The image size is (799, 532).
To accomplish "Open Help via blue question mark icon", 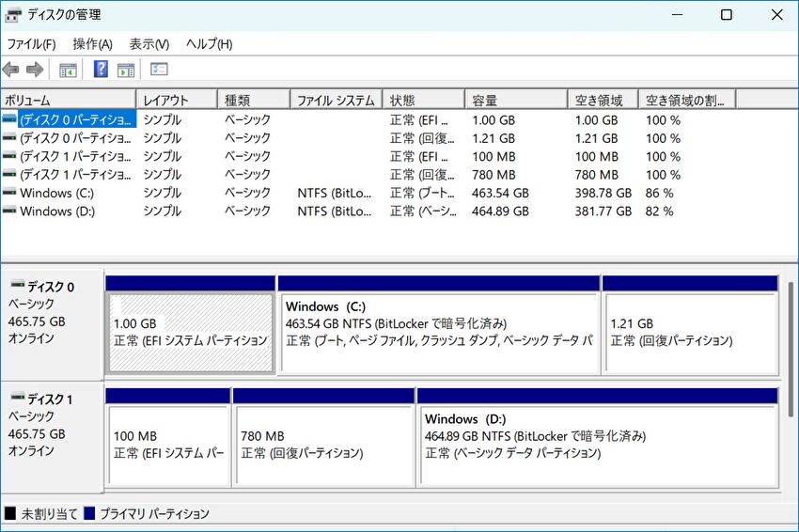I will tap(101, 69).
